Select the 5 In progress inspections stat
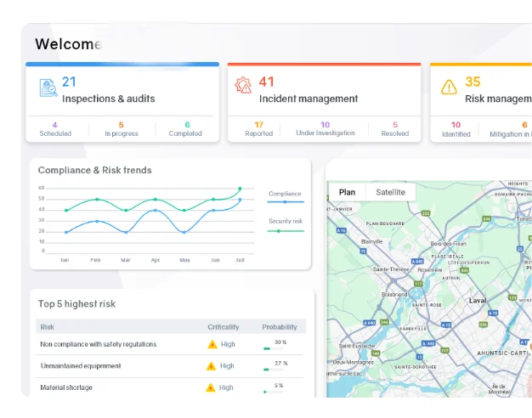This screenshot has height=418, width=532. 122,129
